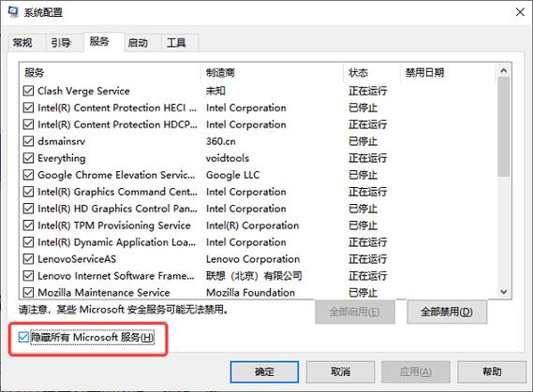This screenshot has height=392, width=533.
Task: Toggle Hide all Microsoft services checkbox
Action: pyautogui.click(x=23, y=337)
